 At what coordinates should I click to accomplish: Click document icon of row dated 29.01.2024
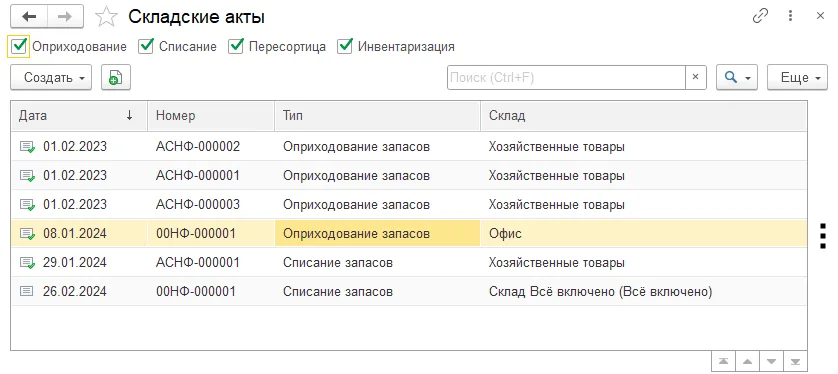point(28,262)
